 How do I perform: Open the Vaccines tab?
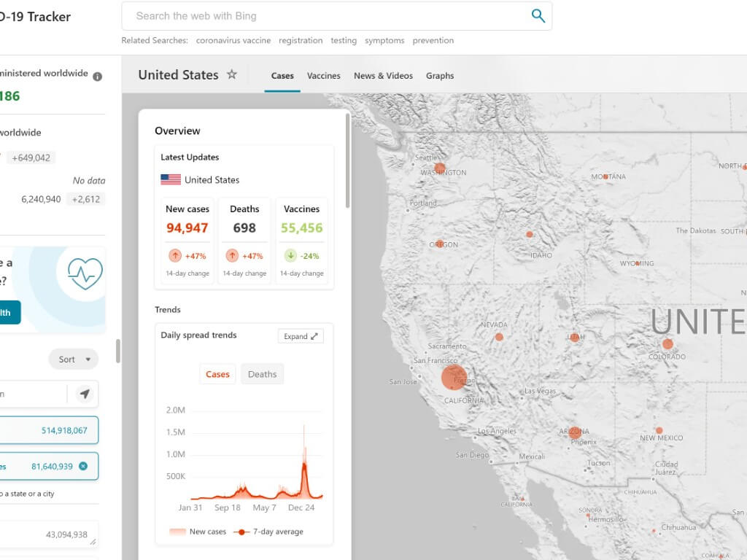click(x=323, y=76)
